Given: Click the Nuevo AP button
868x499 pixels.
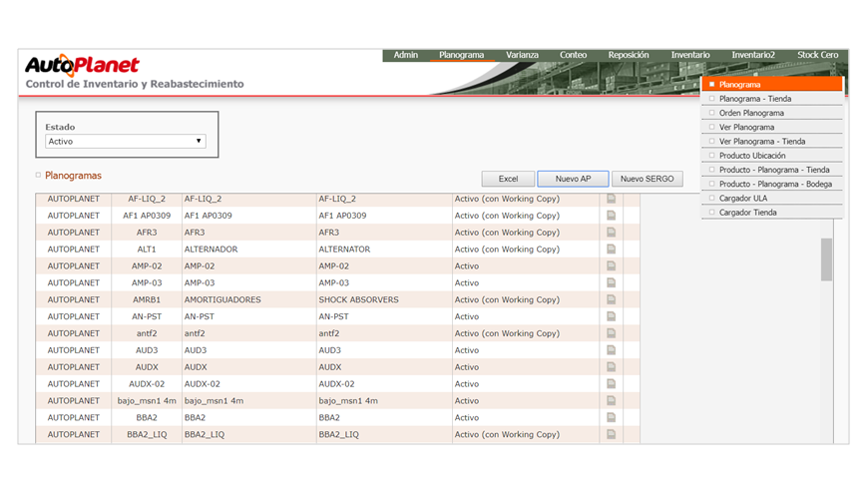Looking at the screenshot, I should (573, 179).
